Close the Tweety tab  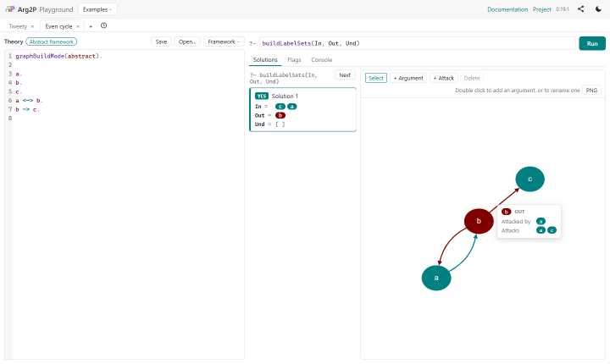(32, 26)
